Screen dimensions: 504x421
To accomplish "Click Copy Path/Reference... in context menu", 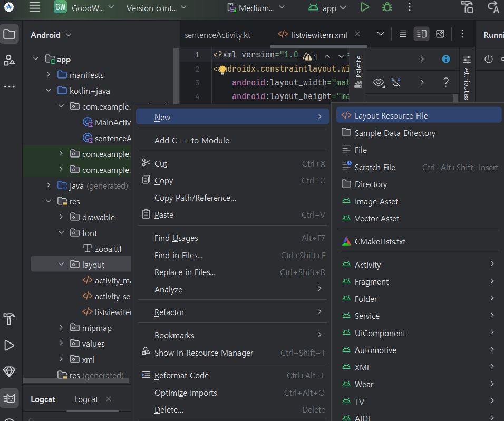I will (x=232, y=198).
